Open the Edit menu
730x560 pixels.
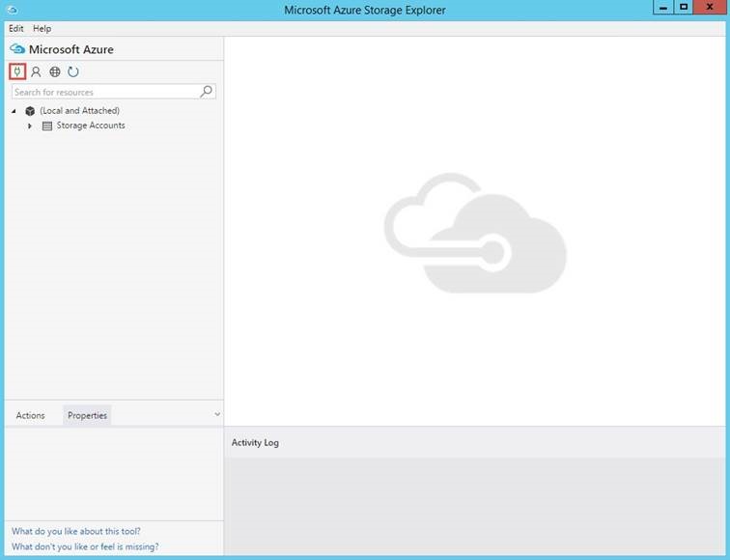[15, 28]
